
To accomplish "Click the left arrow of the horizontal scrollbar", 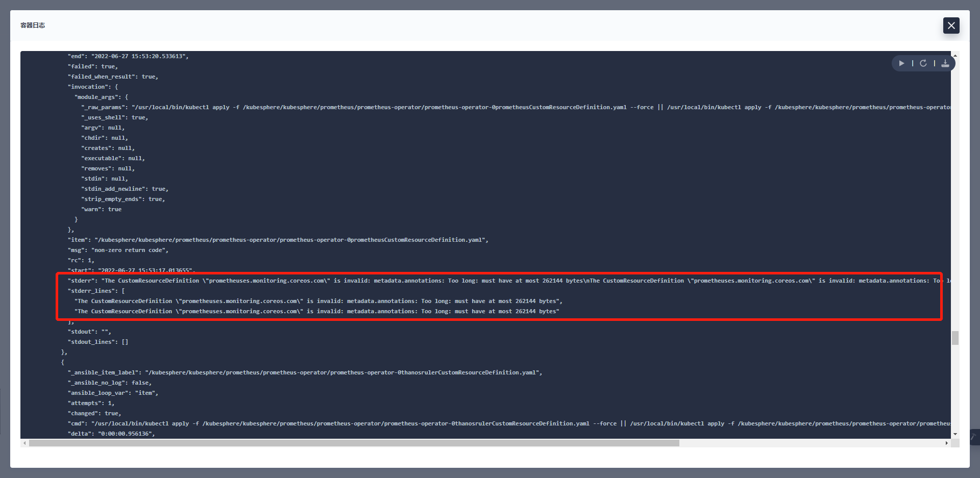I will point(25,443).
